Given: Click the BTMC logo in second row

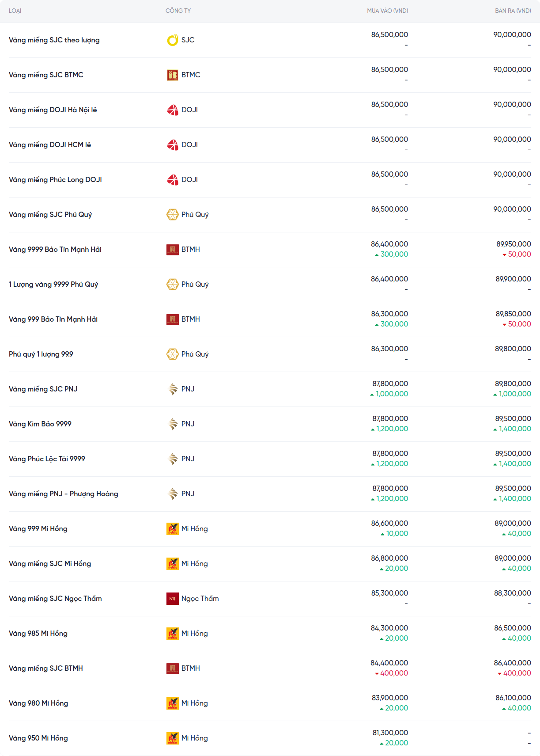Looking at the screenshot, I should [172, 75].
